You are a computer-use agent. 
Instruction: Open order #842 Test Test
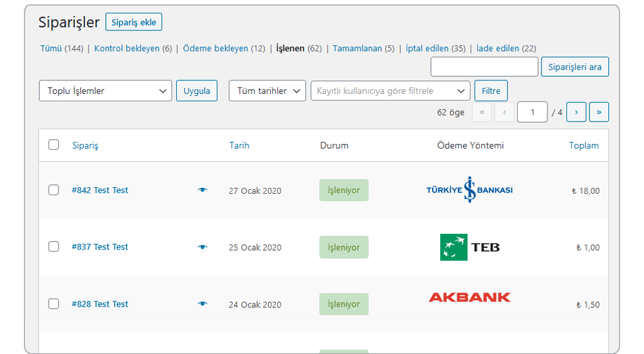100,190
